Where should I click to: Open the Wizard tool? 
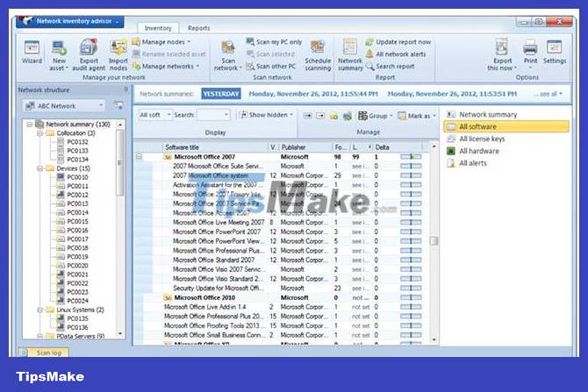32,53
